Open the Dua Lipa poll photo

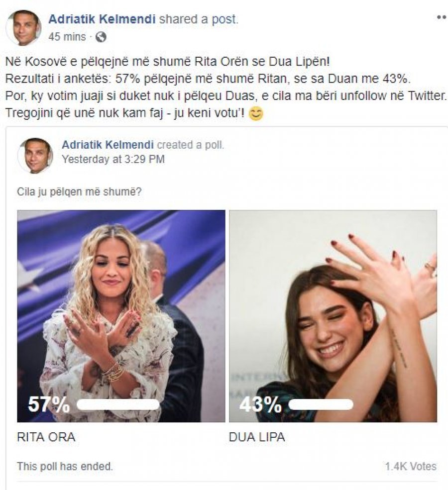(x=333, y=316)
